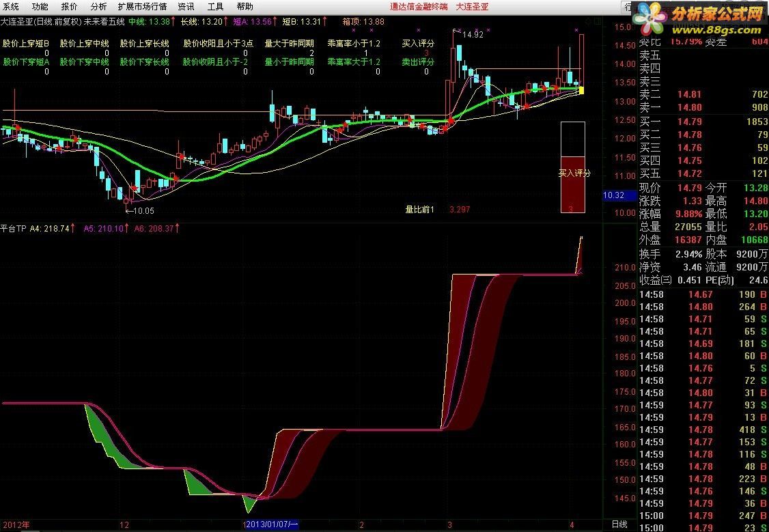Open the 帮助 menu
The image size is (769, 532).
tap(244, 6)
